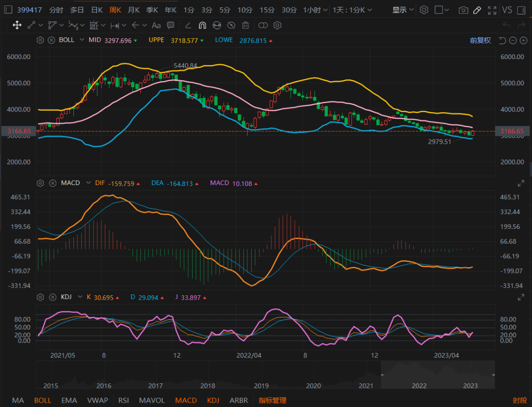Image resolution: width=532 pixels, height=407 pixels.
Task: Toggle the BOLL indicator at bottom bar
Action: pos(43,400)
